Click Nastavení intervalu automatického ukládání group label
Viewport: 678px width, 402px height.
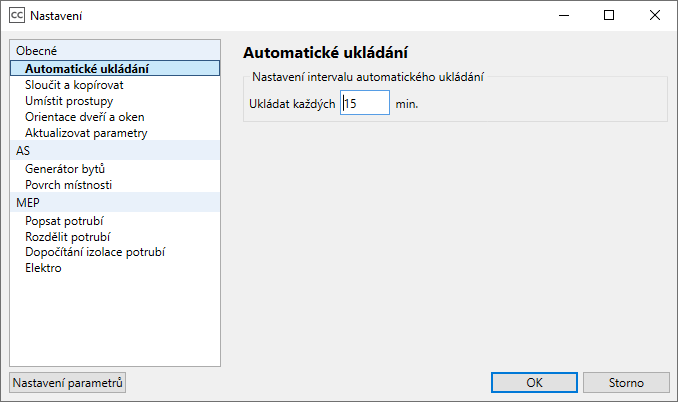coord(368,77)
